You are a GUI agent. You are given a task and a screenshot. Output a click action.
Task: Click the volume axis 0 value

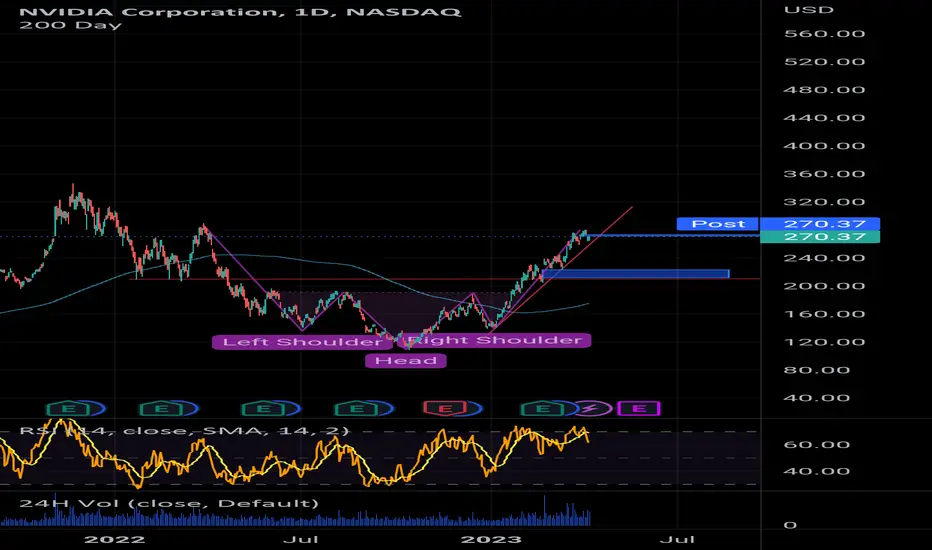pos(791,525)
